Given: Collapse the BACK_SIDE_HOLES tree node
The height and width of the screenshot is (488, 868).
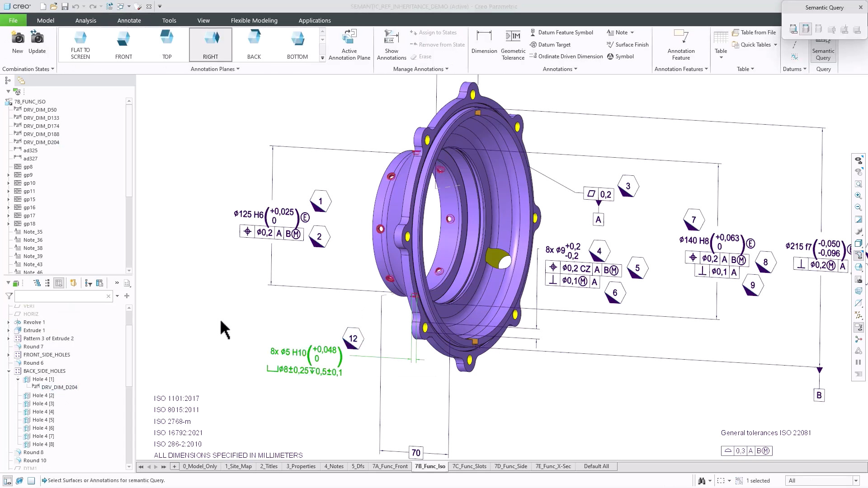Looking at the screenshot, I should click(8, 371).
